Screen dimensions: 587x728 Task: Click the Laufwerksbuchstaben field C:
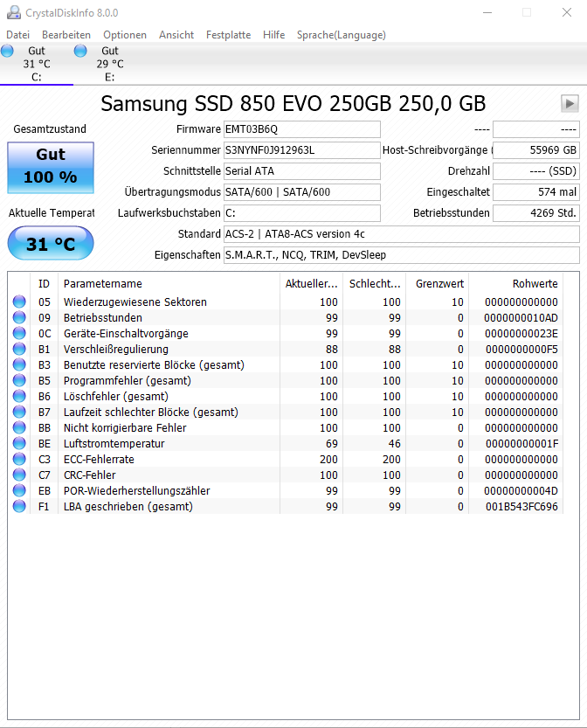click(x=302, y=213)
